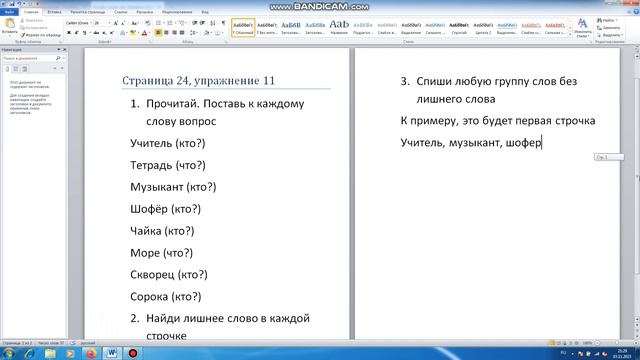The image size is (640, 360).
Task: Click the Save icon in Quick Access Toolbar
Action: pyautogui.click(x=11, y=4)
